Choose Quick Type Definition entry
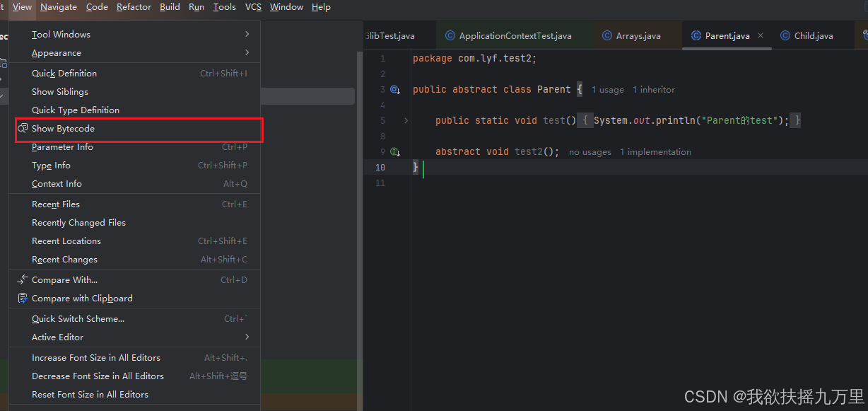 coord(134,110)
